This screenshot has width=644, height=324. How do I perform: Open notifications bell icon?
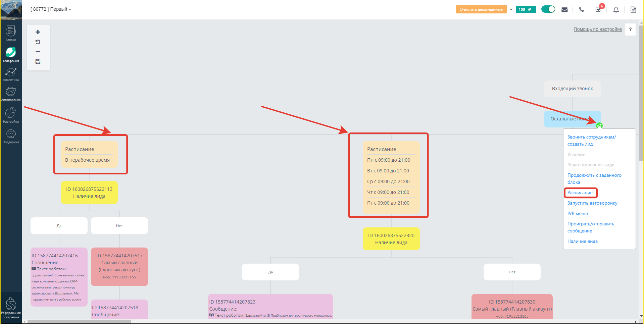click(616, 9)
